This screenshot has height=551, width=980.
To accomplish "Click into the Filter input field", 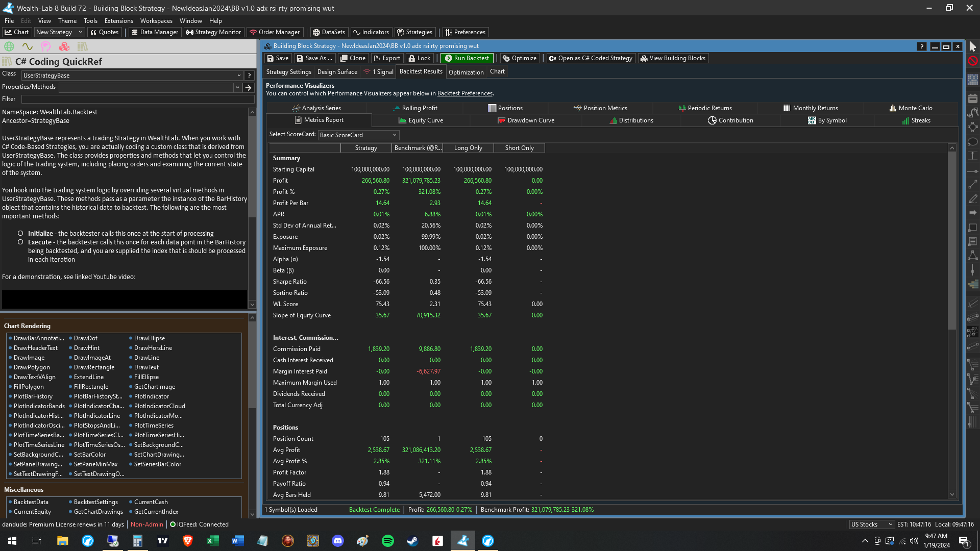I will pos(138,99).
